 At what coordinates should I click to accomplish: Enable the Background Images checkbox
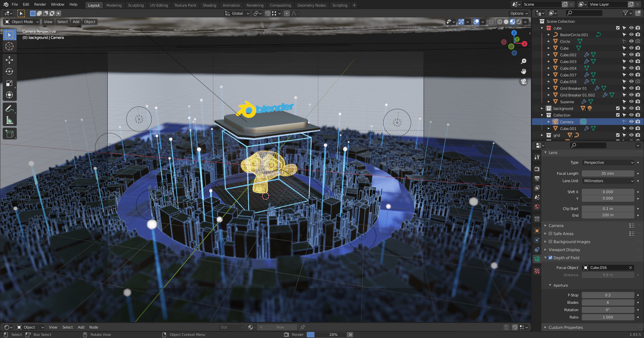tap(550, 242)
